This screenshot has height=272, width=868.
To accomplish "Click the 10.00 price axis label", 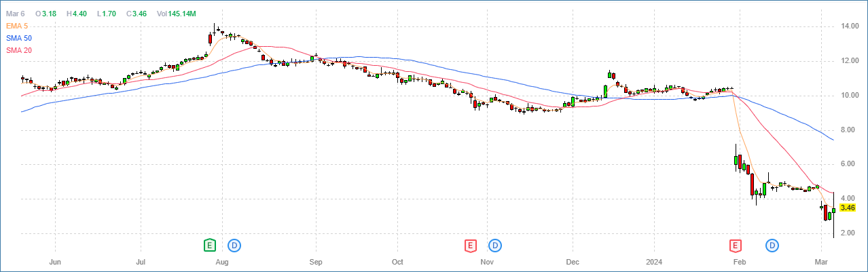I will [x=850, y=96].
